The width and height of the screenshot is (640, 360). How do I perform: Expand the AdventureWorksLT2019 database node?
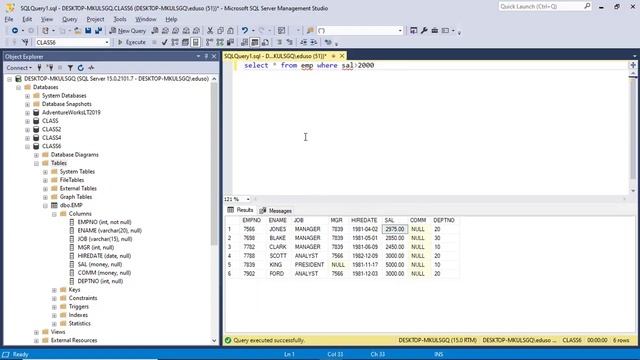27,113
